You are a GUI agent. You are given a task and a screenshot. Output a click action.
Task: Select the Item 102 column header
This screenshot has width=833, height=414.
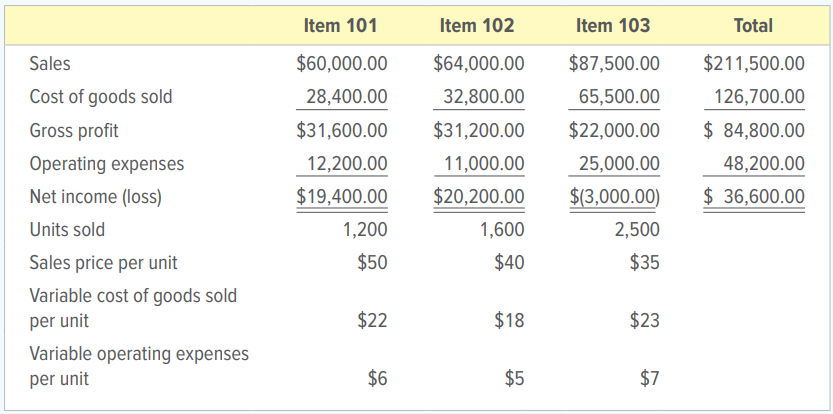coord(477,26)
